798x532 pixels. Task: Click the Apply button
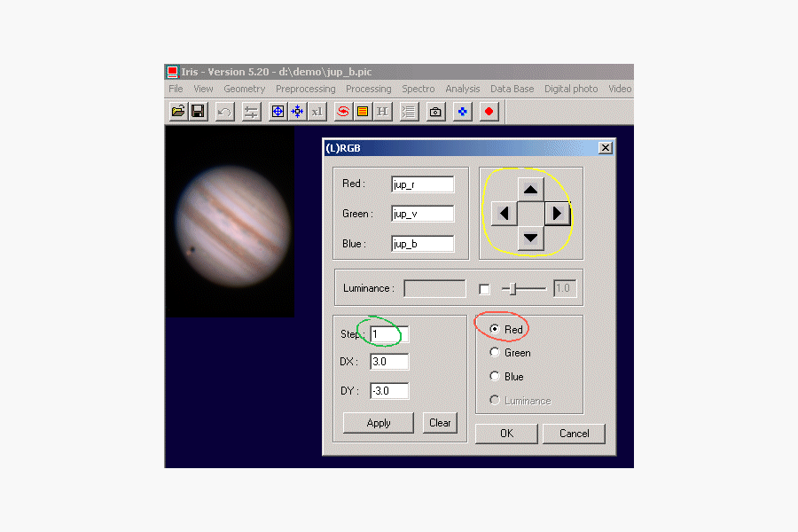point(378,423)
